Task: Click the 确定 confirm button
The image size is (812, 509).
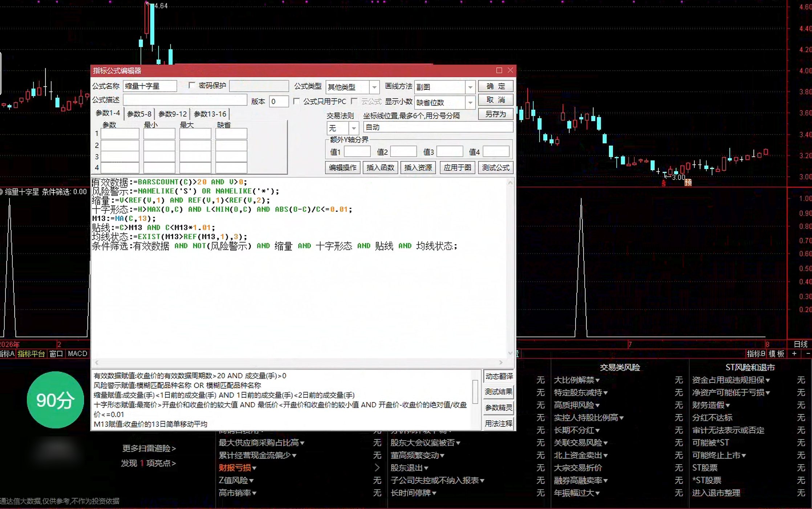Action: click(496, 86)
